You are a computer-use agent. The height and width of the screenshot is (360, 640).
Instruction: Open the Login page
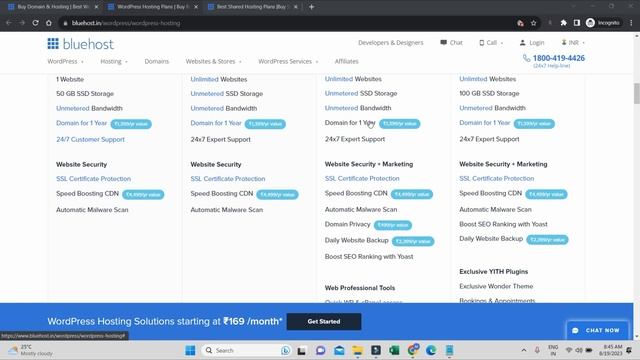click(x=532, y=42)
